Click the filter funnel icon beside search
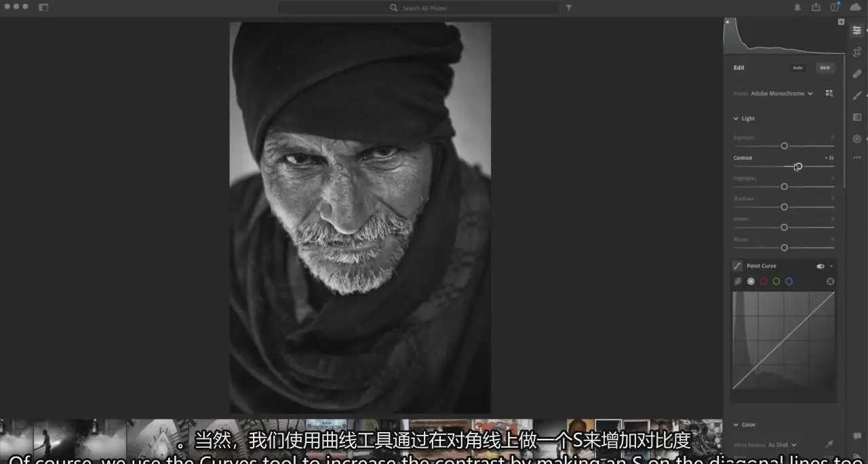 point(569,7)
